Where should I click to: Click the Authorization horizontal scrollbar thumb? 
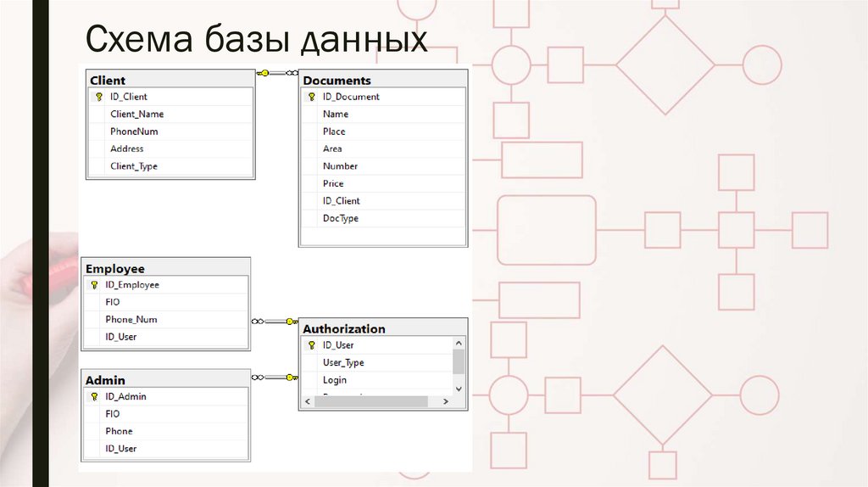[x=371, y=401]
